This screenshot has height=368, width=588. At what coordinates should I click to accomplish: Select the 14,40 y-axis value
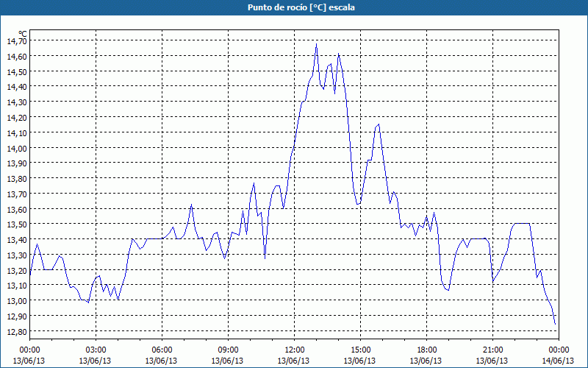(17, 87)
